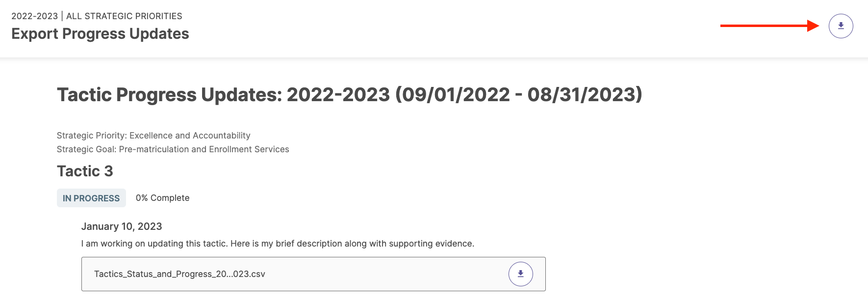The image size is (868, 304).
Task: Click the Strategic Priority label
Action: pyautogui.click(x=92, y=136)
